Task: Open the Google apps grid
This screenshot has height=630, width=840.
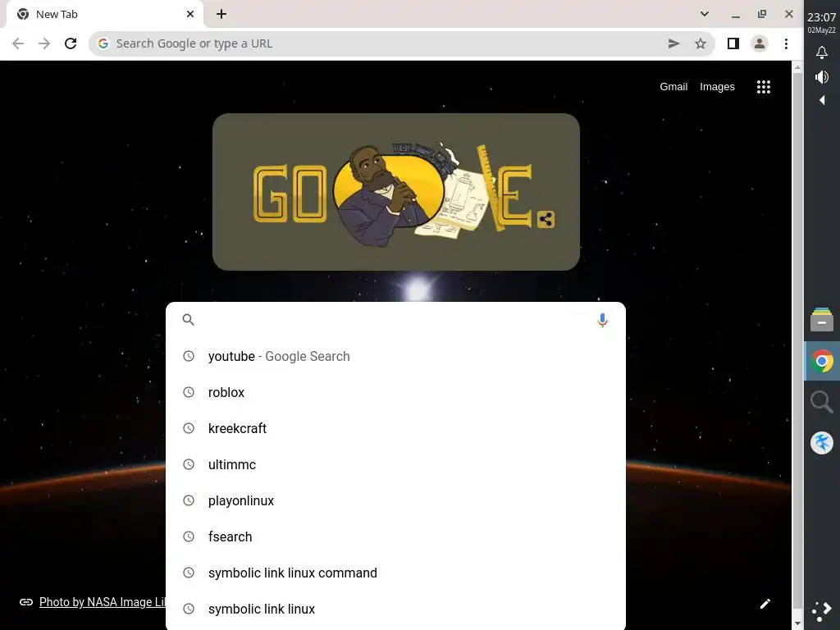Action: pos(764,87)
